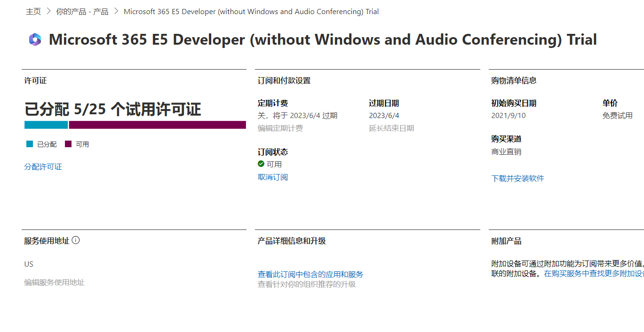644x332 pixels.
Task: Click the purple 可用 legend swatch
Action: [x=68, y=144]
